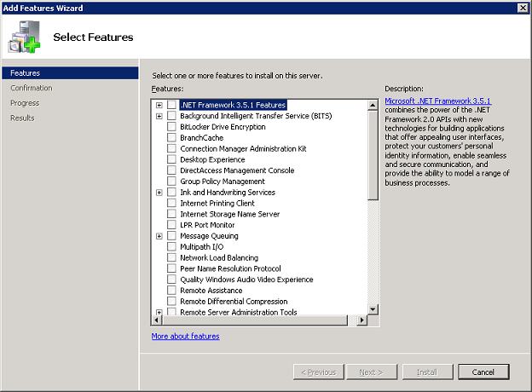The width and height of the screenshot is (532, 392).
Task: Enable the Desktop Experience checkbox
Action: [171, 159]
